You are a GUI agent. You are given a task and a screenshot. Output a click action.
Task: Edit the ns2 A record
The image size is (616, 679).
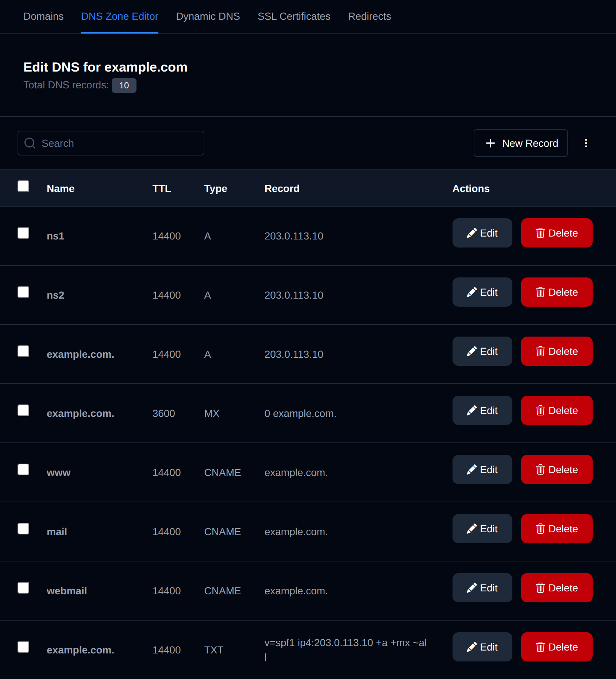[x=482, y=292]
